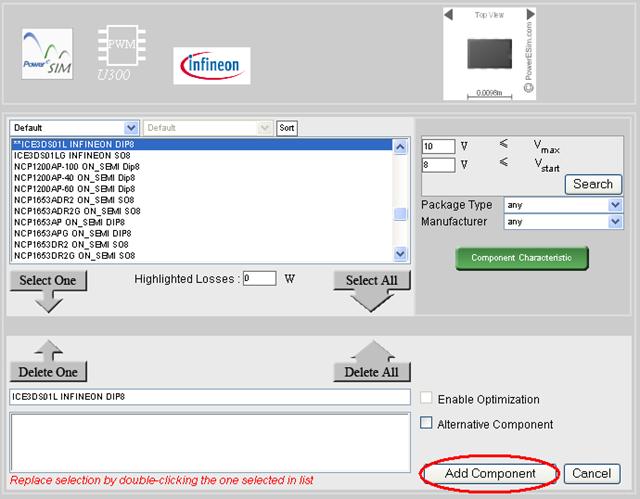Viewport: 640px width, 499px height.
Task: Select NCP1653ADR2 ON_SEMI SO8 in list
Action: tap(77, 200)
